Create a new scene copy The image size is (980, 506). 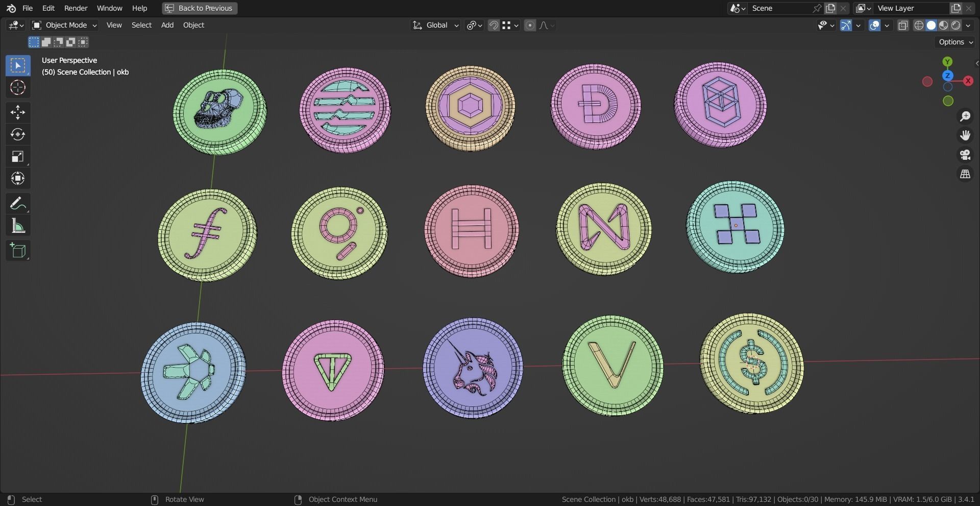click(x=831, y=8)
